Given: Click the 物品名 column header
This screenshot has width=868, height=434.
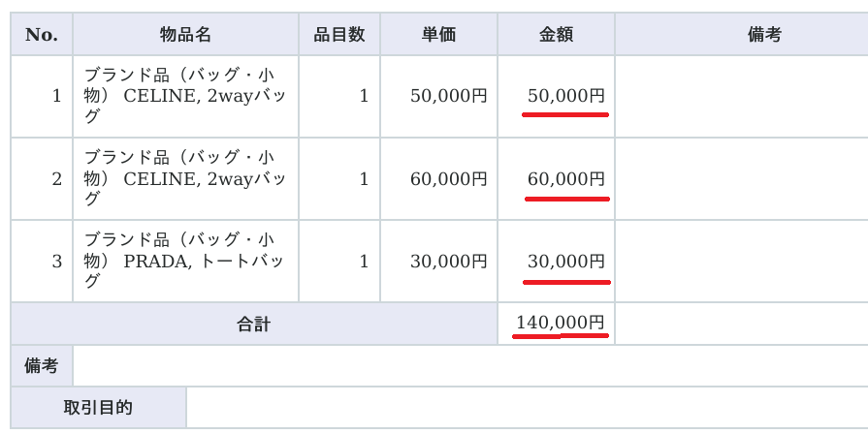Looking at the screenshot, I should [185, 35].
